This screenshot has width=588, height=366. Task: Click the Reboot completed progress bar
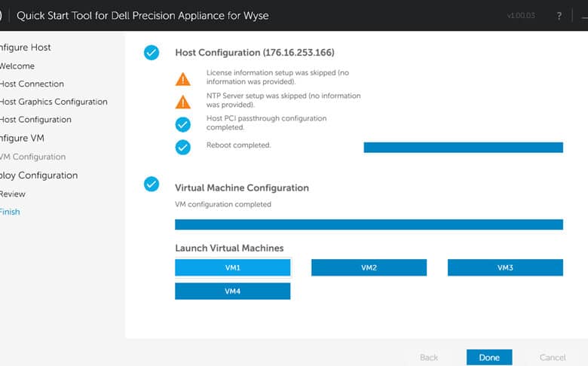coord(463,147)
